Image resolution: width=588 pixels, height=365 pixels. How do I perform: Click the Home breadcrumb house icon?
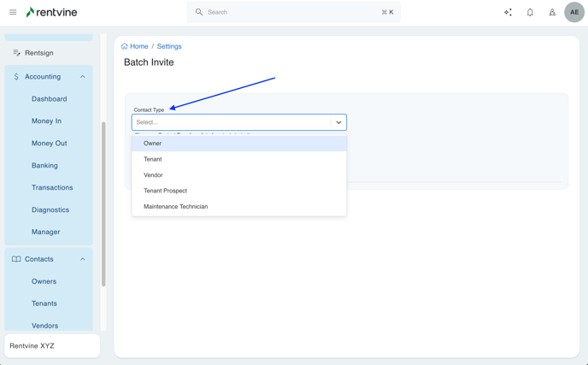point(125,46)
